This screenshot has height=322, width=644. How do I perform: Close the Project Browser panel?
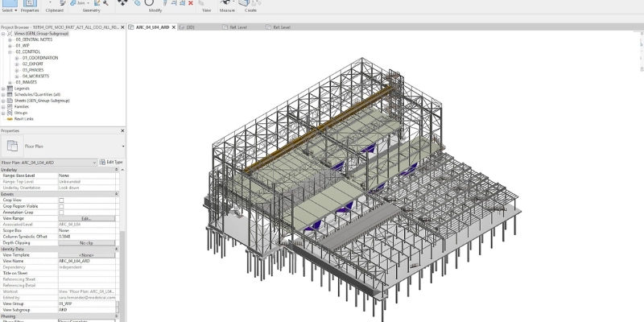point(122,27)
